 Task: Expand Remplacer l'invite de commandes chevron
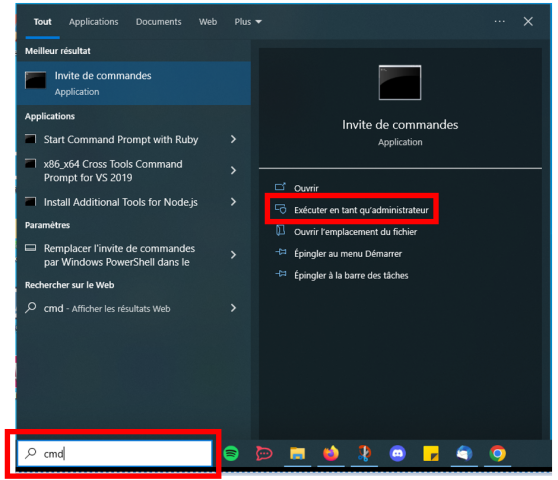[233, 255]
